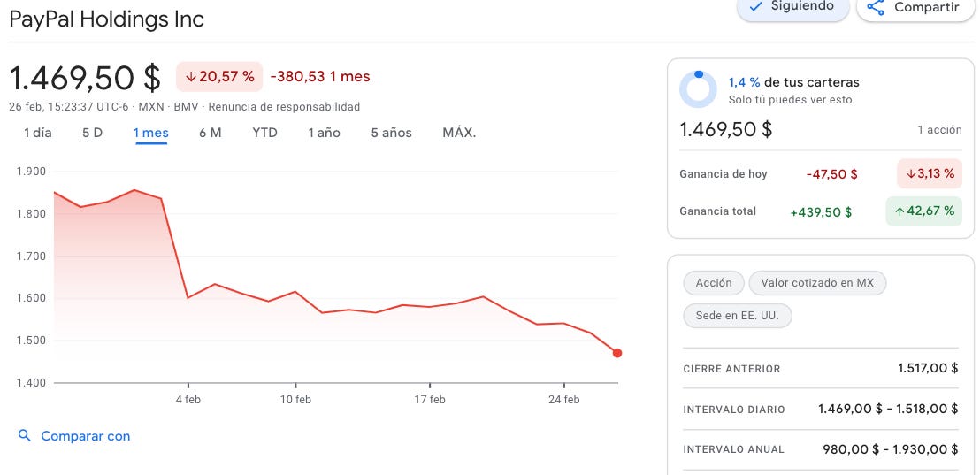Screen dimensions: 980x475
Task: Switch to the 1 año range tab
Action: 324,134
